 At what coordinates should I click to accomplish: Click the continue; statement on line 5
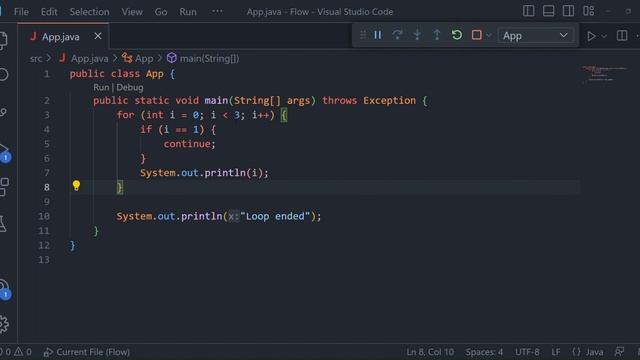[x=189, y=144]
